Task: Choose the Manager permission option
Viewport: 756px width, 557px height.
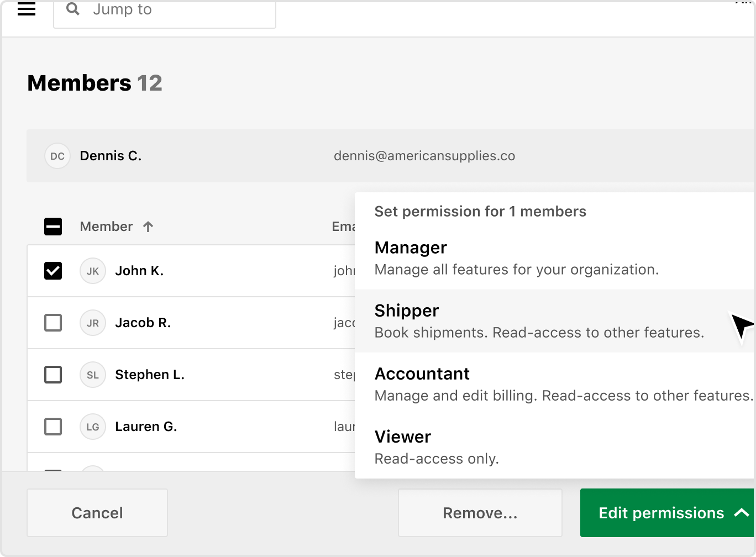Action: [x=555, y=258]
